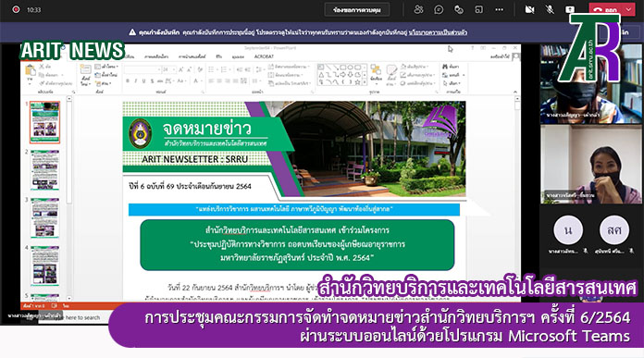Dismiss the recording notice banner
The image size is (644, 358).
625,32
